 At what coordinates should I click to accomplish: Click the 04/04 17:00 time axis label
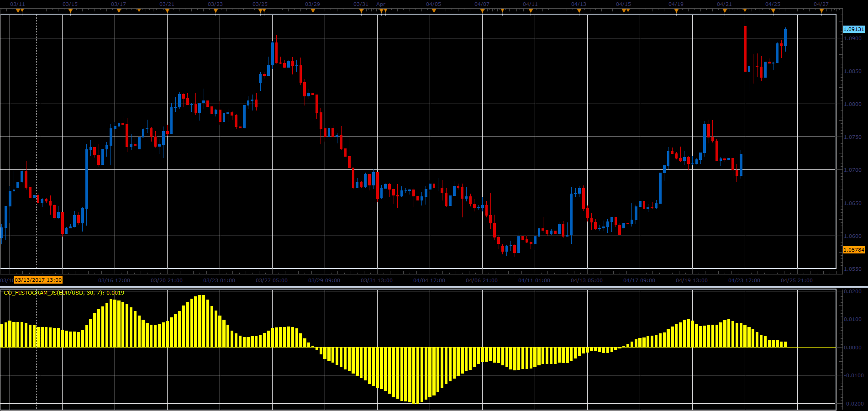(x=429, y=280)
